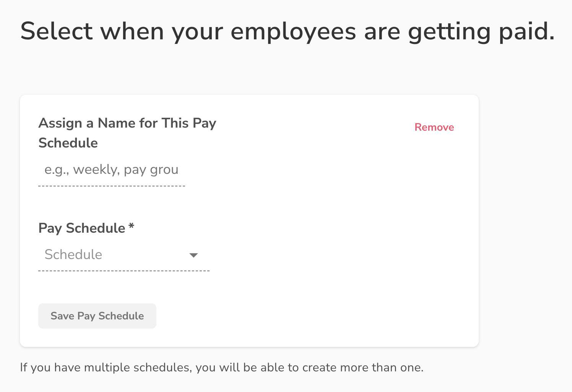Expand pay schedule options with the caret
Screen dimensions: 572x392
click(194, 255)
